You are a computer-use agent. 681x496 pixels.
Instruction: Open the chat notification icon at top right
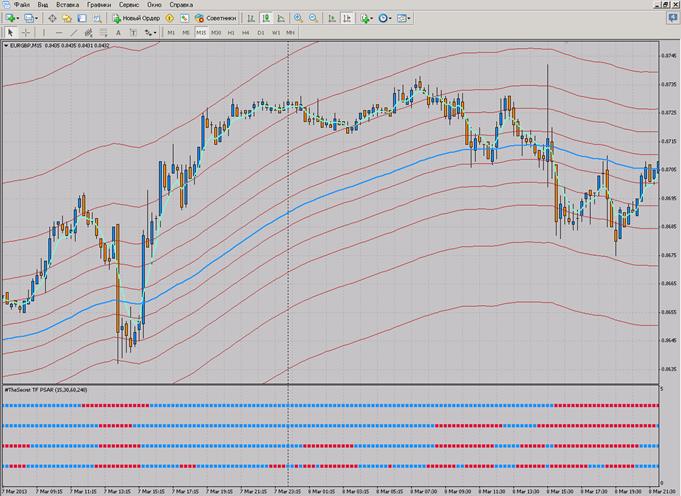pos(673,18)
